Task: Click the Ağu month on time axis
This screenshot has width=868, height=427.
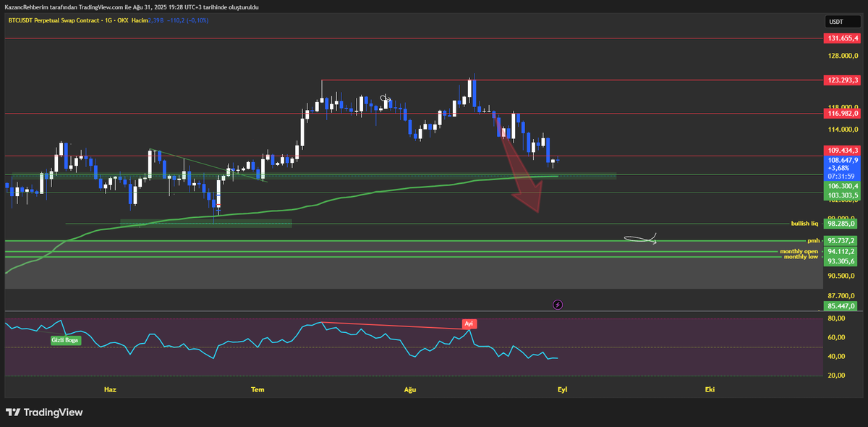Action: pyautogui.click(x=410, y=389)
